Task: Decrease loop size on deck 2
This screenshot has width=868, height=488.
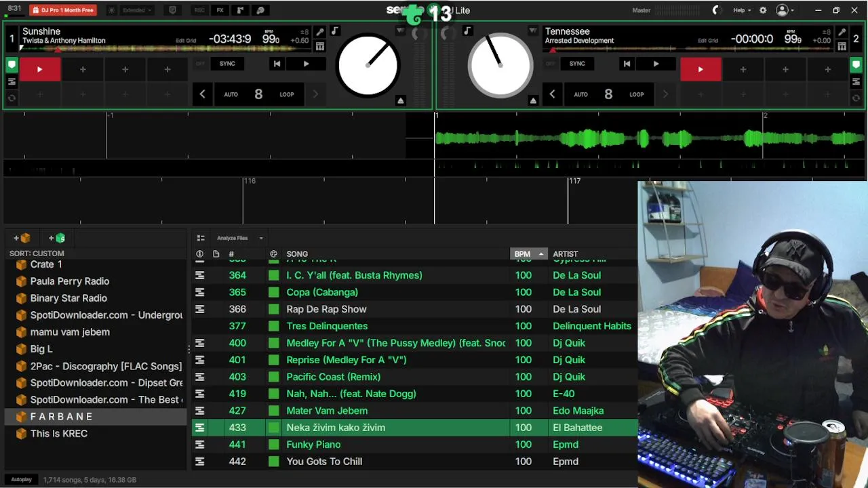Action: point(552,94)
